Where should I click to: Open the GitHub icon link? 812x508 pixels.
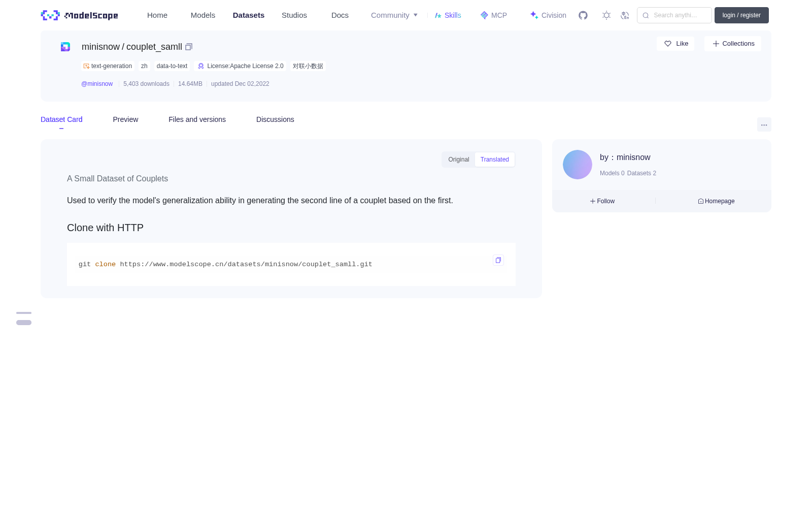(583, 15)
